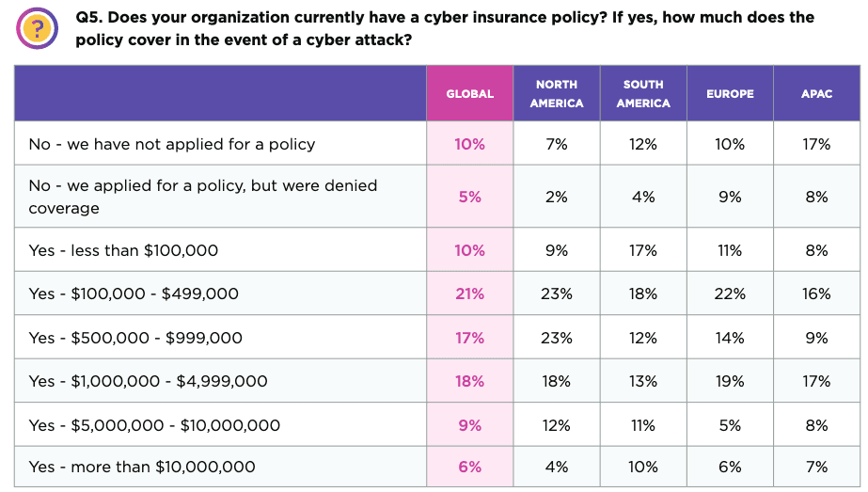This screenshot has width=868, height=492.
Task: Click the 'Yes - less than $100,000' row label
Action: point(123,250)
